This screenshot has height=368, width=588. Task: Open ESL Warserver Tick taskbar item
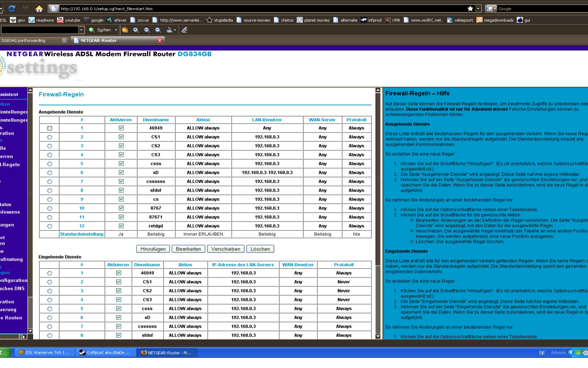tap(44, 353)
